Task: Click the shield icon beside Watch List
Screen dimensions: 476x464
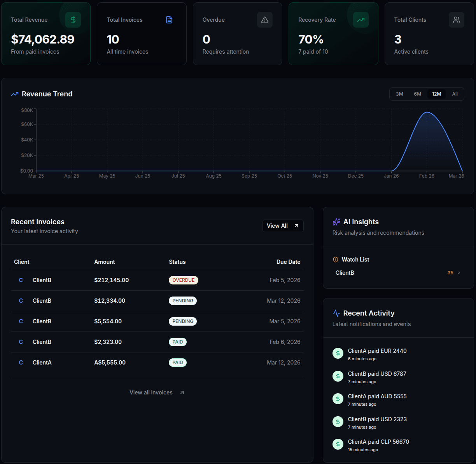Action: 335,260
